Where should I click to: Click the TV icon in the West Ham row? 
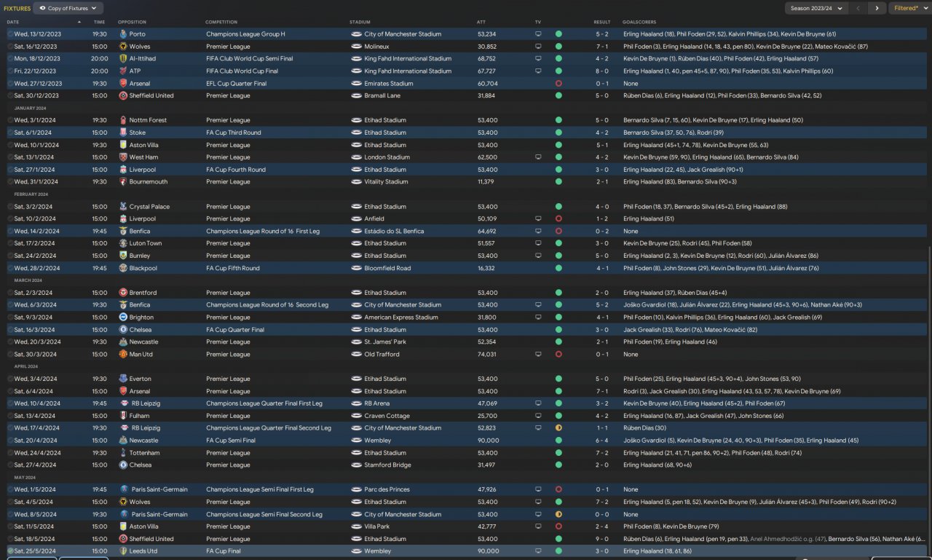click(x=538, y=157)
